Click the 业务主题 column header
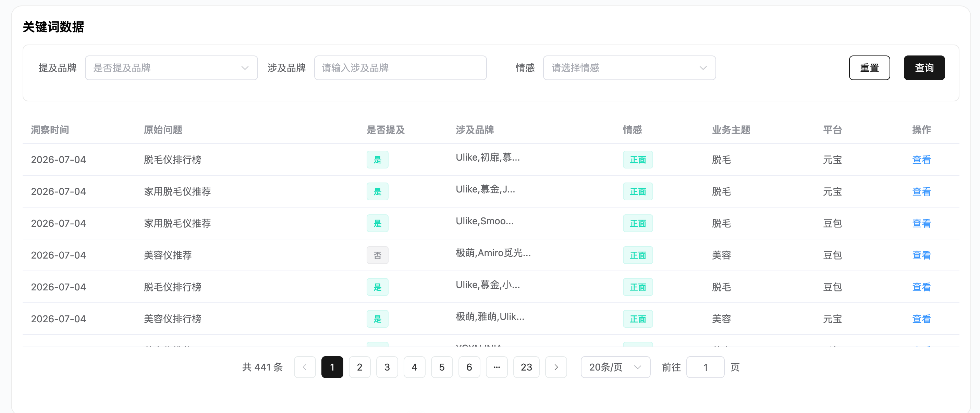 click(731, 130)
